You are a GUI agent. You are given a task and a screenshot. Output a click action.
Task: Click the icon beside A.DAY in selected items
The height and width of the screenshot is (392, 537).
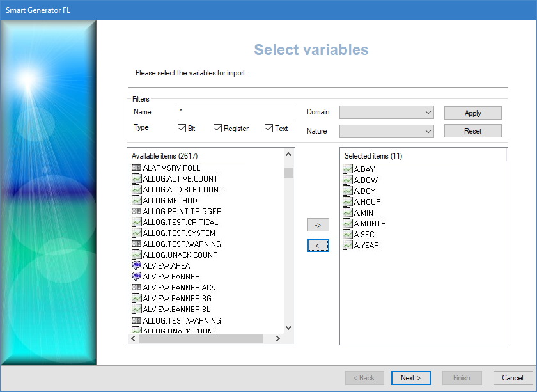point(348,169)
